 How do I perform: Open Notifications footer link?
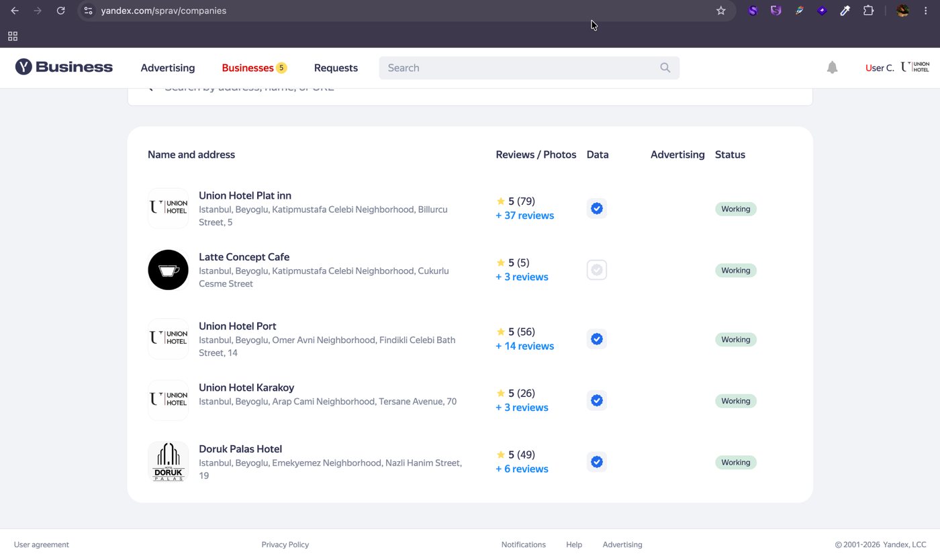524,545
